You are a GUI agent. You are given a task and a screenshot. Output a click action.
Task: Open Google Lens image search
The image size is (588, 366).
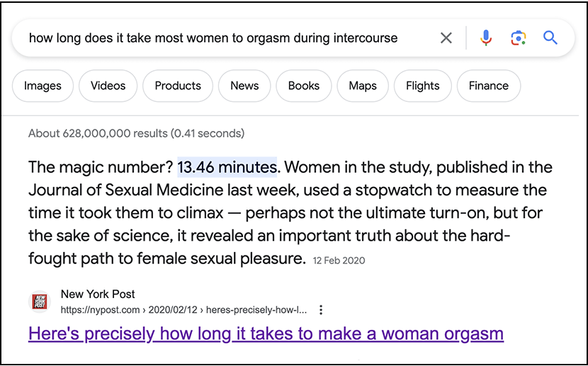coord(519,38)
